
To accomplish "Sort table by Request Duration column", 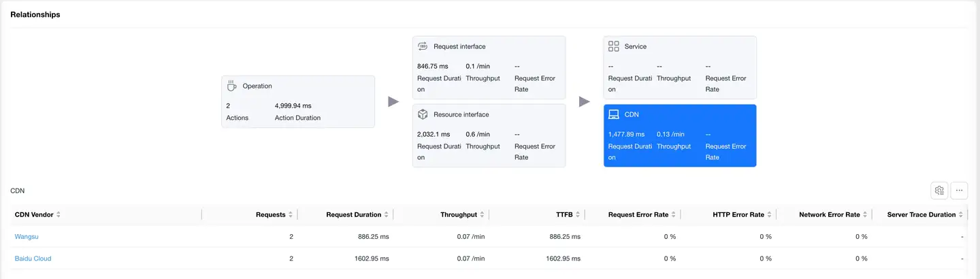I will pyautogui.click(x=387, y=215).
